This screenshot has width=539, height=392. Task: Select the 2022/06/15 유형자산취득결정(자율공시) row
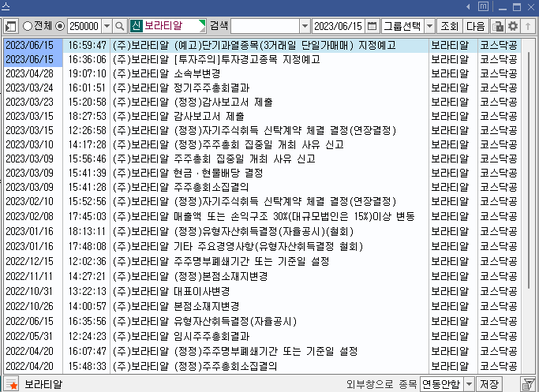coord(263,321)
